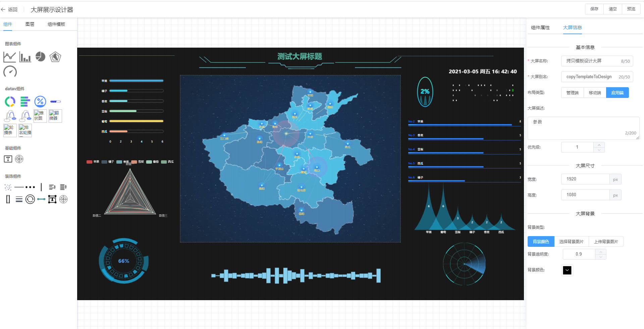
Task: Choose the 轮播表 scrolling table component
Action: [x=10, y=130]
